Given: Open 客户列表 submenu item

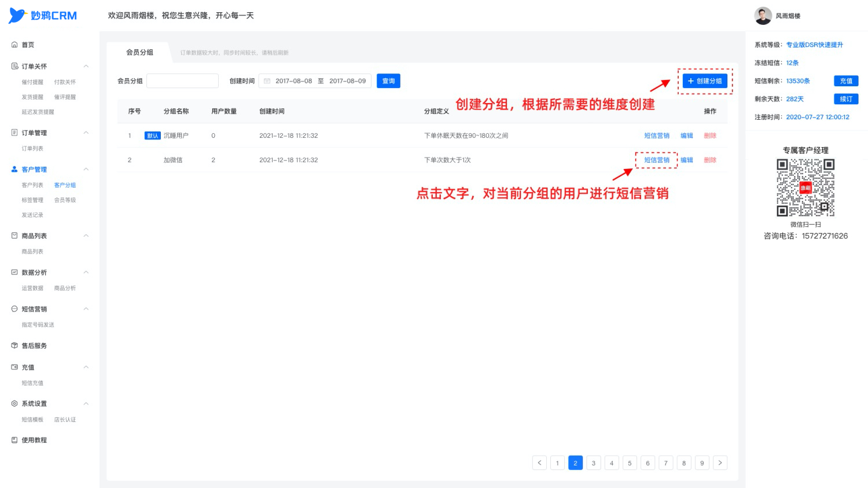Looking at the screenshot, I should (32, 185).
